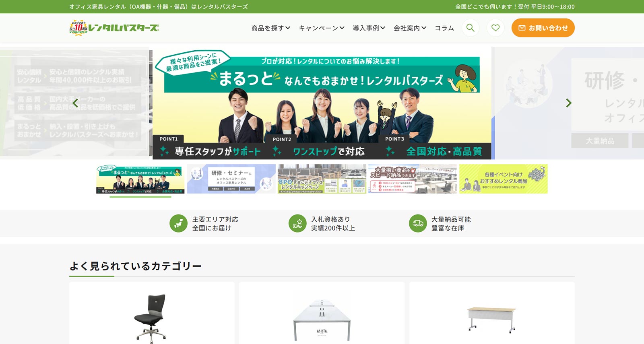Click the Rental Busters logo
Screen dimensions: 644x344
[114, 28]
